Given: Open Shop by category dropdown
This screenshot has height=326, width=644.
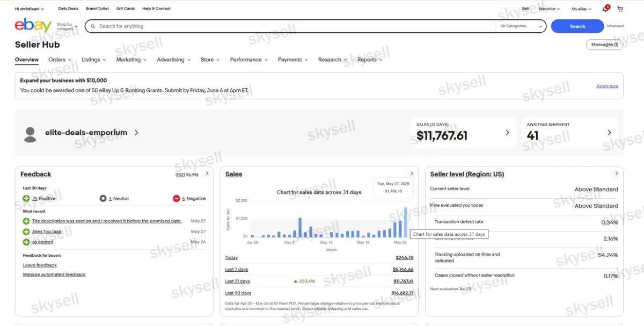Looking at the screenshot, I should pos(67,26).
